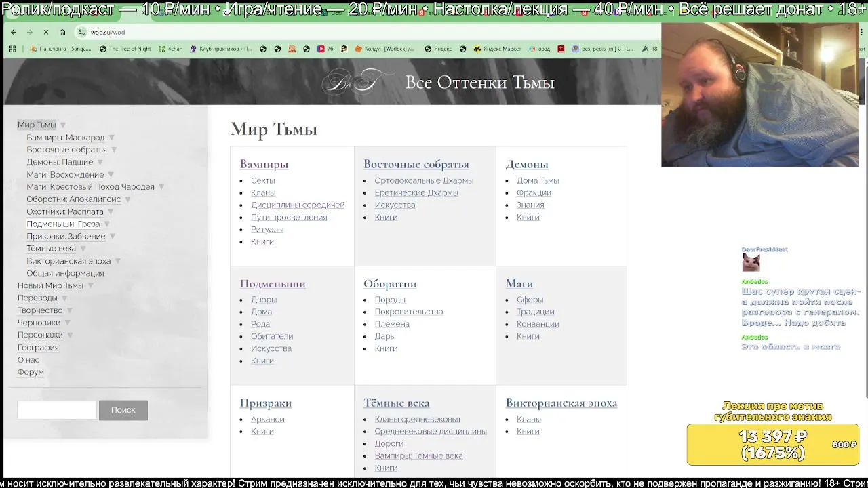Open the Паньчанга bookmark

click(x=60, y=49)
